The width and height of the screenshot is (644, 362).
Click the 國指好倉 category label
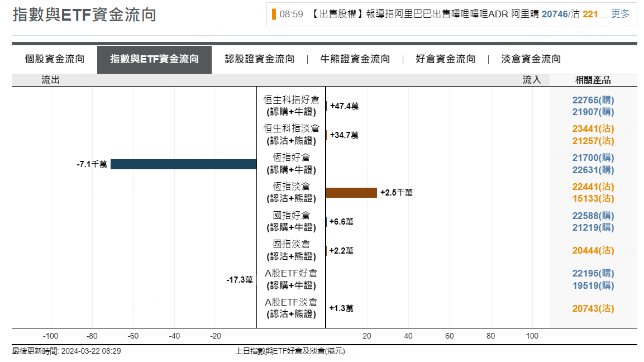[291, 221]
